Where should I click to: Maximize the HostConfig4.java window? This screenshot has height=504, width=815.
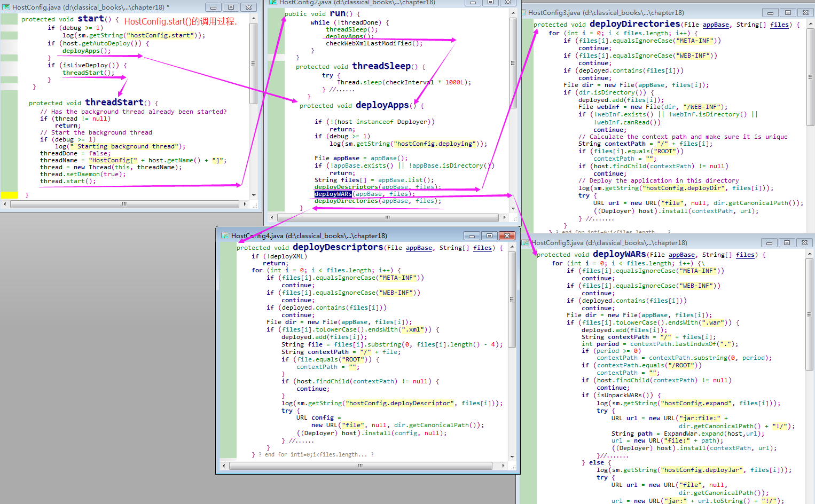pos(489,235)
